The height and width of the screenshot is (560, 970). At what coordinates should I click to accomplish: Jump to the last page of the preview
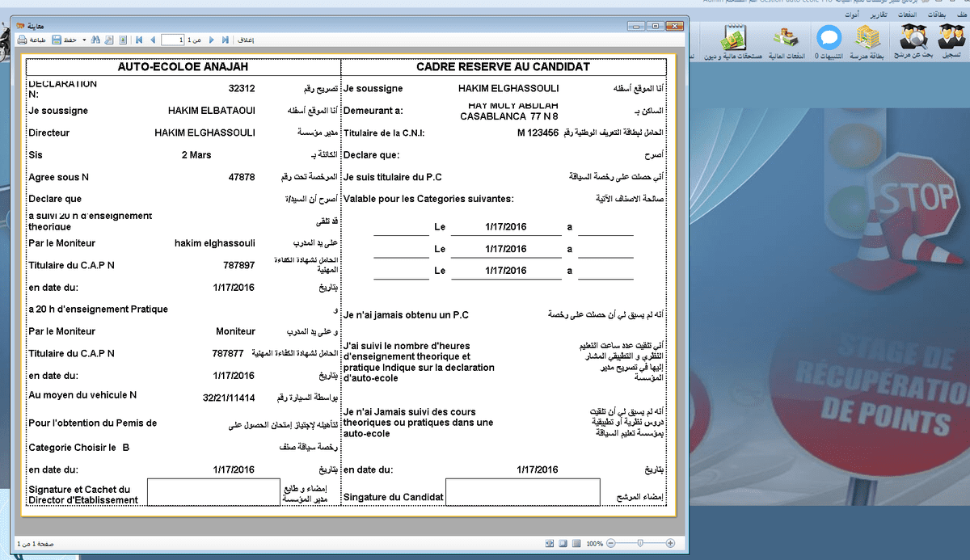point(225,40)
